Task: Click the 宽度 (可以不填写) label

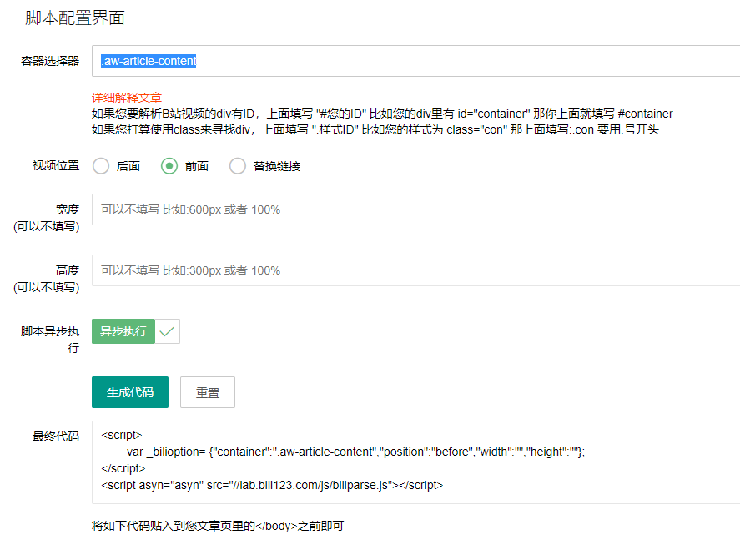Action: 46,218
